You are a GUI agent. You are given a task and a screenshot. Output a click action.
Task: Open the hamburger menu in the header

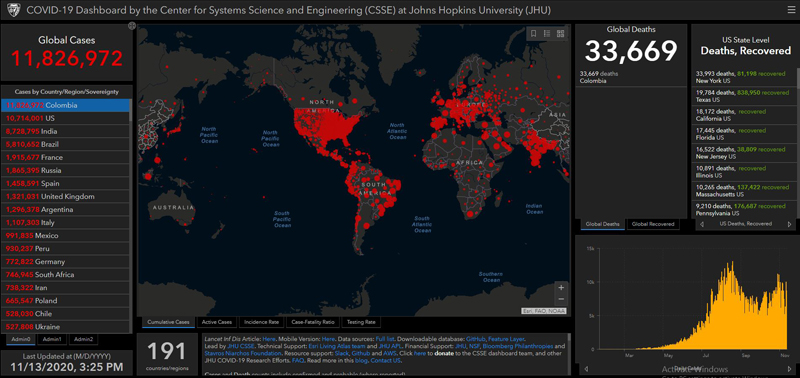[x=790, y=10]
